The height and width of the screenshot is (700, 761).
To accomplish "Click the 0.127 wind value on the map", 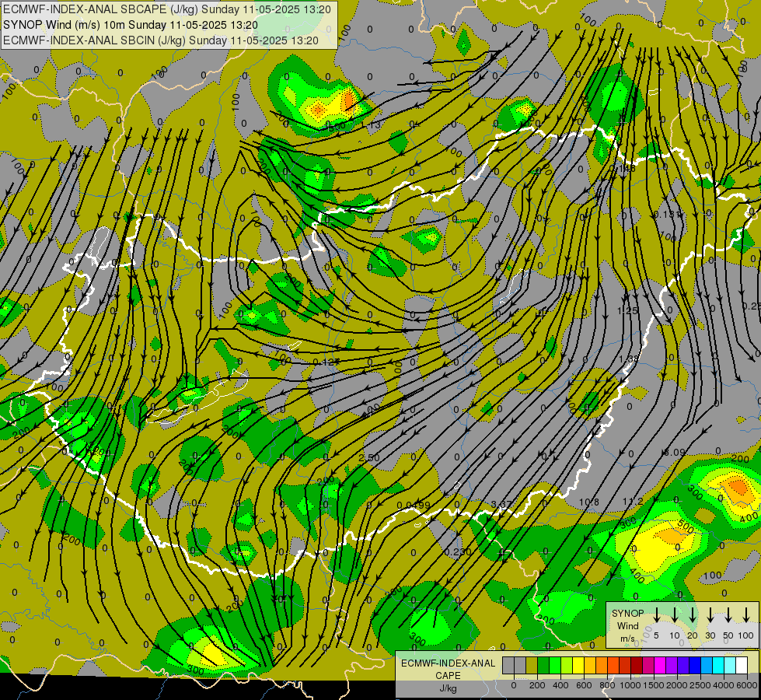I will point(326,362).
